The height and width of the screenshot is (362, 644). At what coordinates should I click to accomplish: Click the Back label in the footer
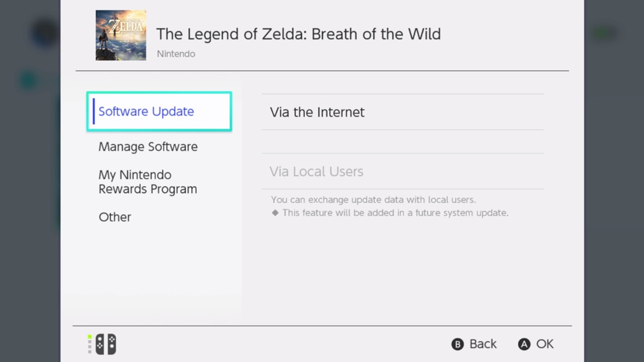click(482, 344)
